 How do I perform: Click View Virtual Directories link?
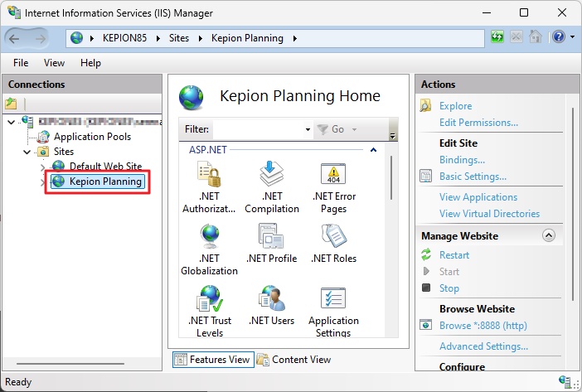click(x=490, y=214)
